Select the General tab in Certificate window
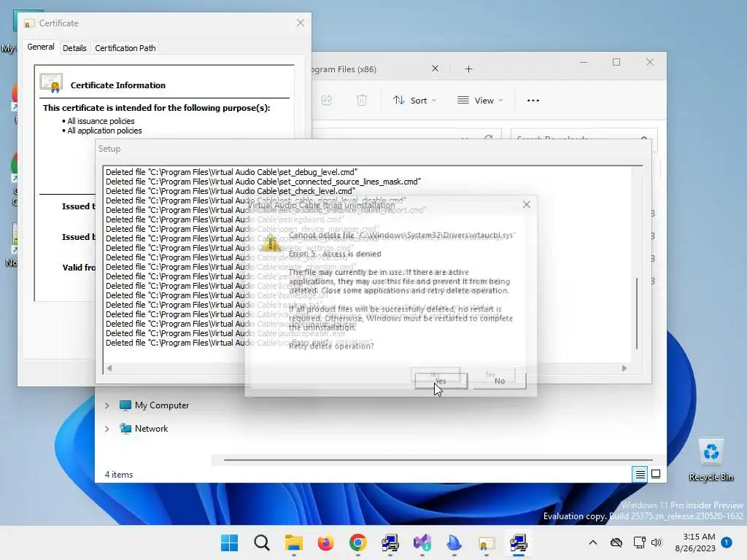 click(x=41, y=47)
